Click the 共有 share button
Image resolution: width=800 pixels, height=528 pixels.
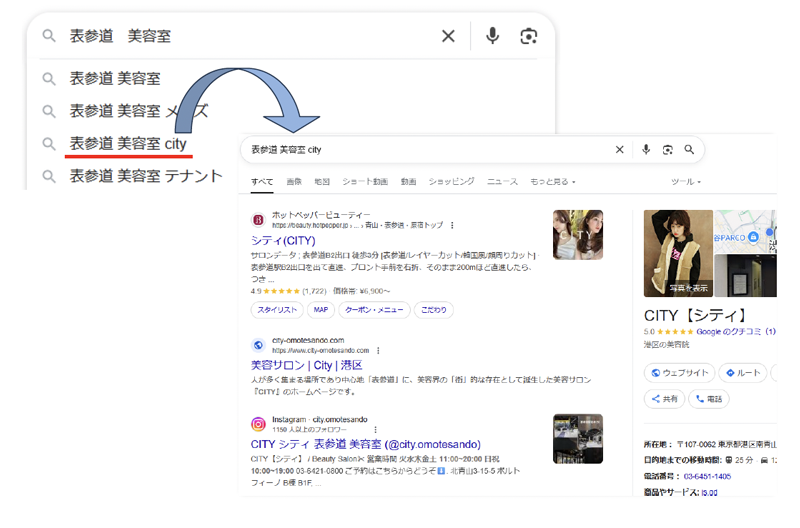click(x=665, y=399)
